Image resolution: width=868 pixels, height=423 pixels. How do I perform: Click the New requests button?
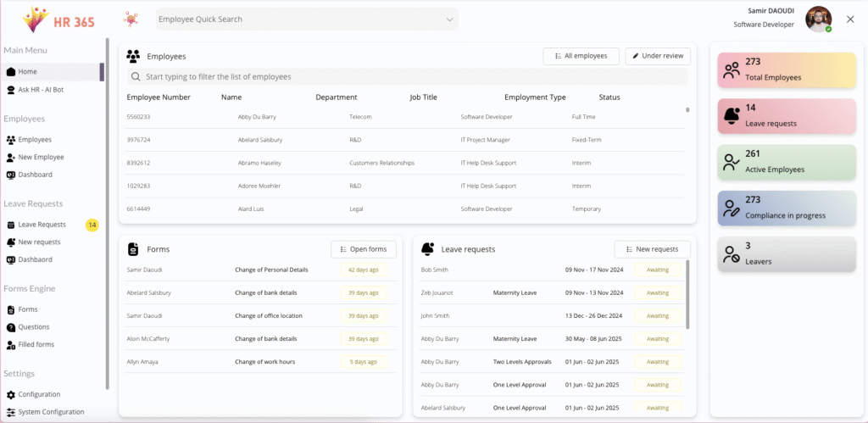click(652, 249)
